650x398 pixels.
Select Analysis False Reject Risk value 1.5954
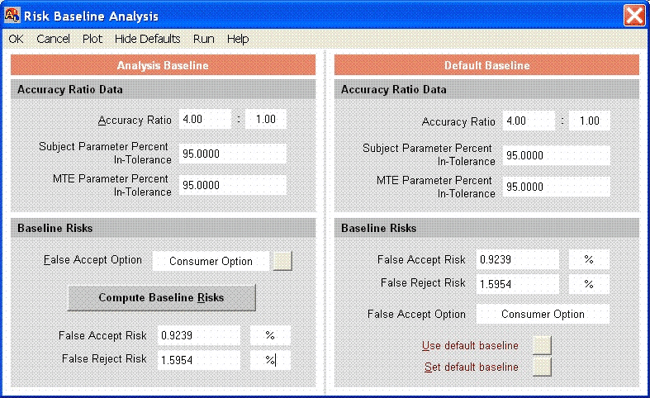199,360
